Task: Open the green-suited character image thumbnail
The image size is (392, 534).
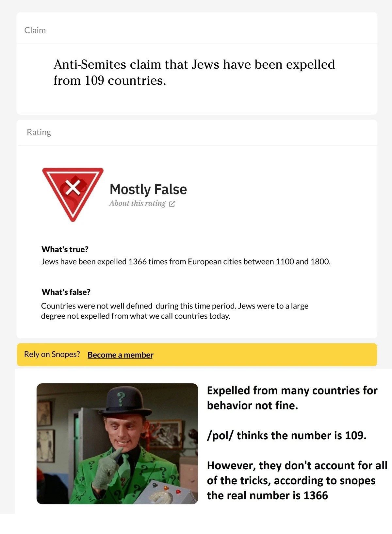Action: (x=117, y=443)
